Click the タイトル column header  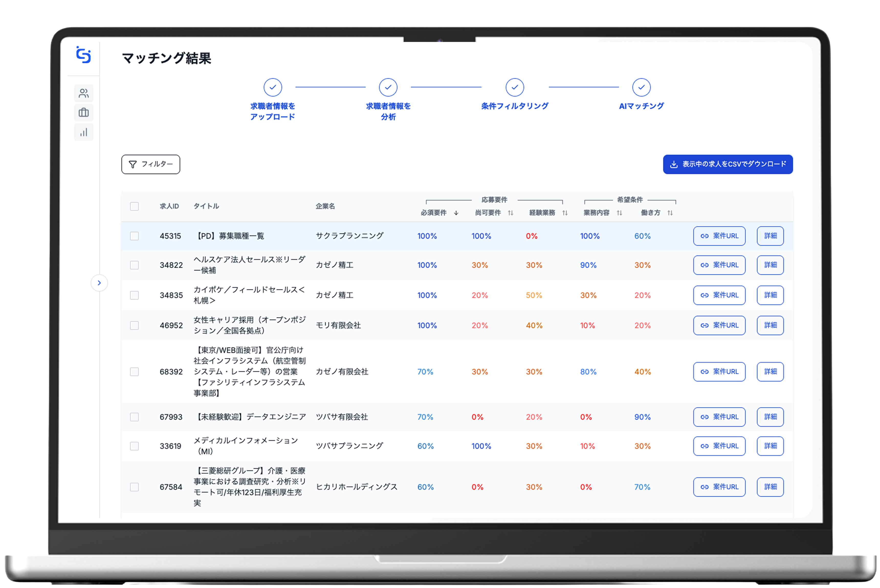(x=206, y=206)
